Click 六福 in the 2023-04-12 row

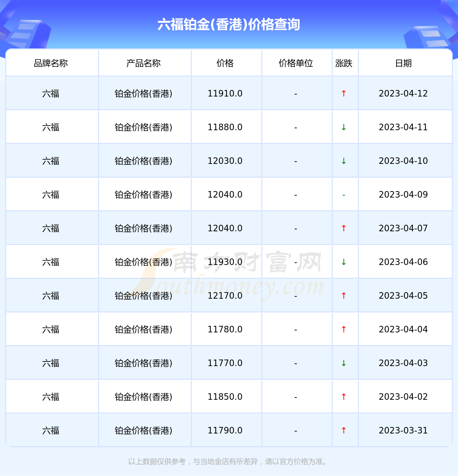[51, 94]
